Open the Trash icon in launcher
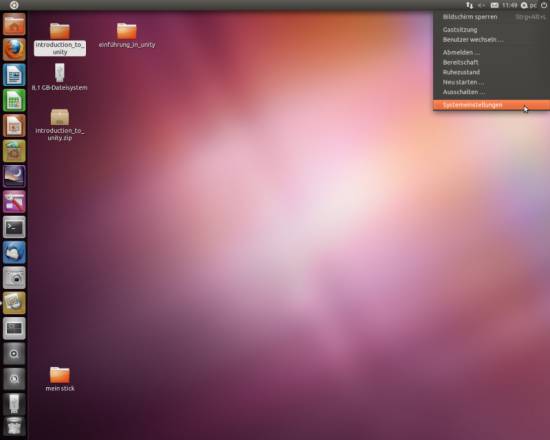The width and height of the screenshot is (550, 440). (x=14, y=426)
